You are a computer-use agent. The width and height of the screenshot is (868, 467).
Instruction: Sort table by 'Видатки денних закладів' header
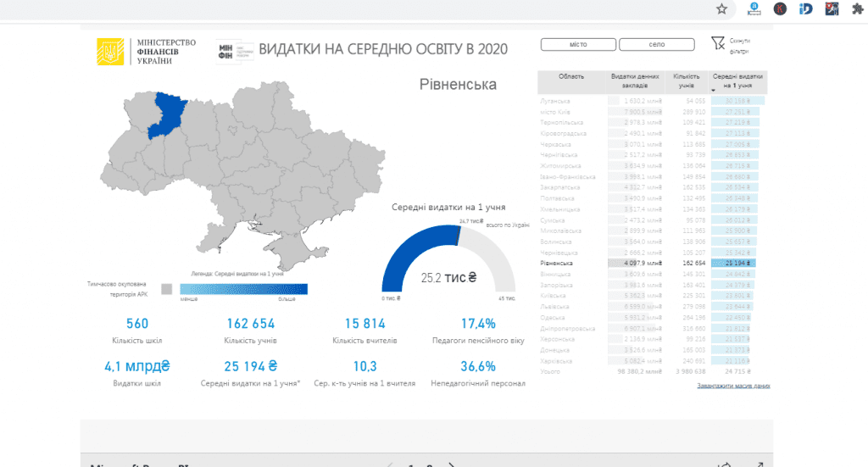point(636,81)
